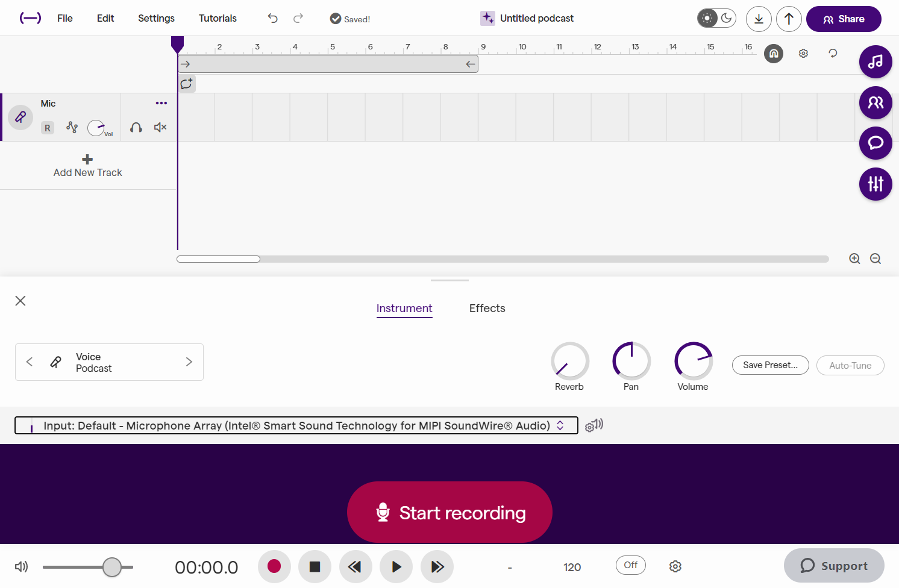Switch to the Effects tab
The width and height of the screenshot is (899, 588).
tap(487, 308)
